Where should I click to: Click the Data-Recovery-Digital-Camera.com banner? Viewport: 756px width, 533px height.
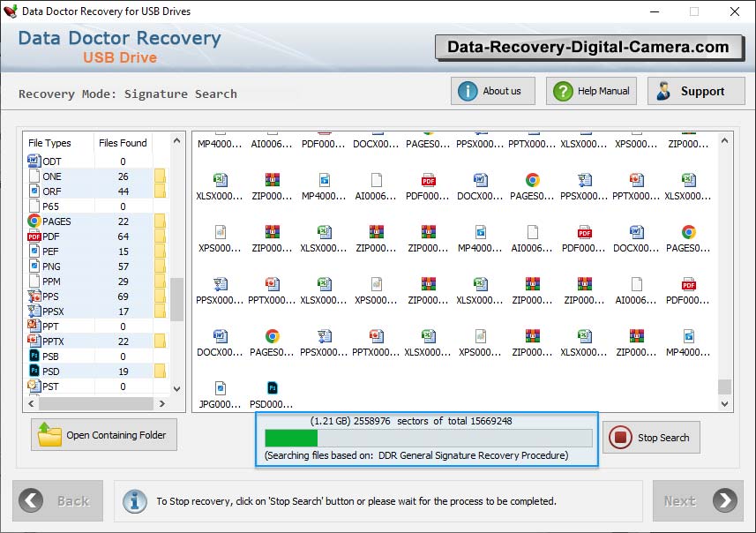click(x=589, y=48)
